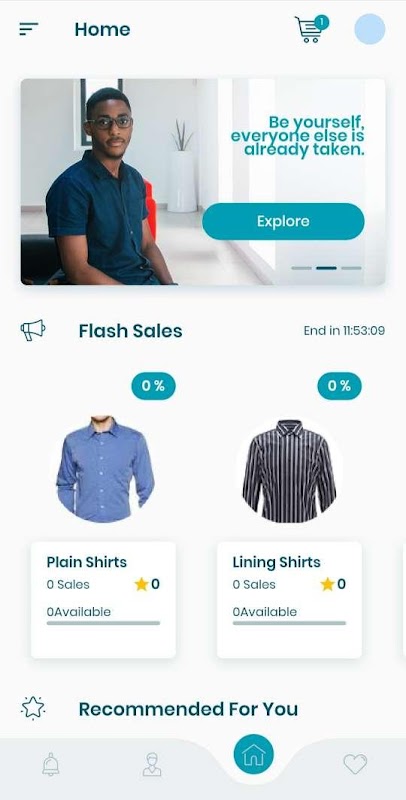Image resolution: width=406 pixels, height=800 pixels.
Task: Tap the striped lining shirt image
Action: 289,471
